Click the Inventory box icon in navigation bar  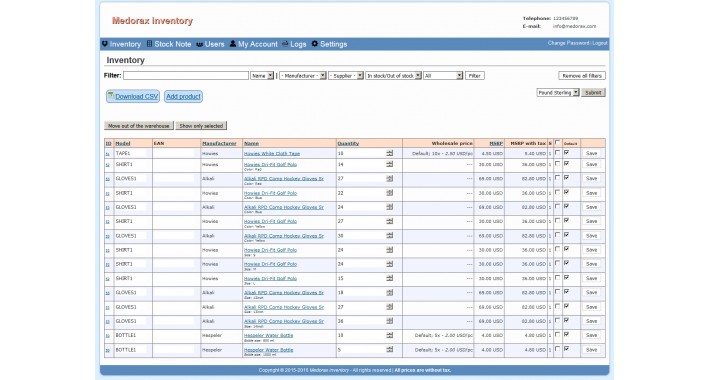tap(105, 44)
